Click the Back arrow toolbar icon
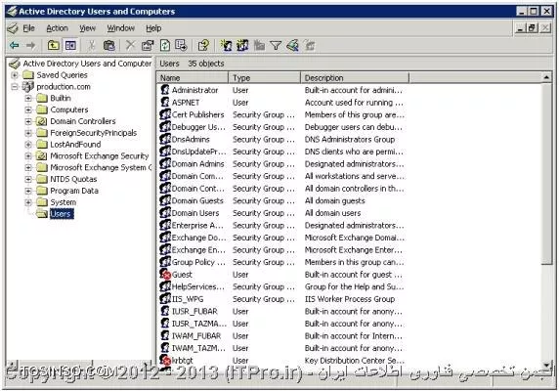Image resolution: width=559 pixels, height=392 pixels. 15,45
